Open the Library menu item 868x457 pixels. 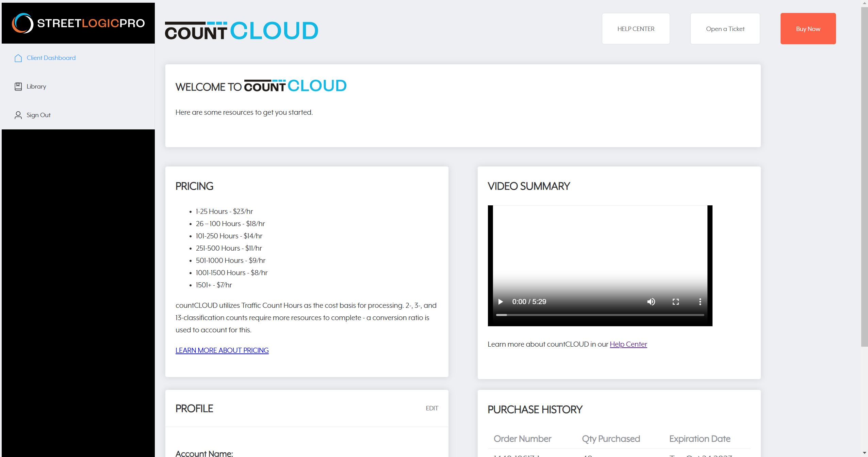[x=36, y=86]
